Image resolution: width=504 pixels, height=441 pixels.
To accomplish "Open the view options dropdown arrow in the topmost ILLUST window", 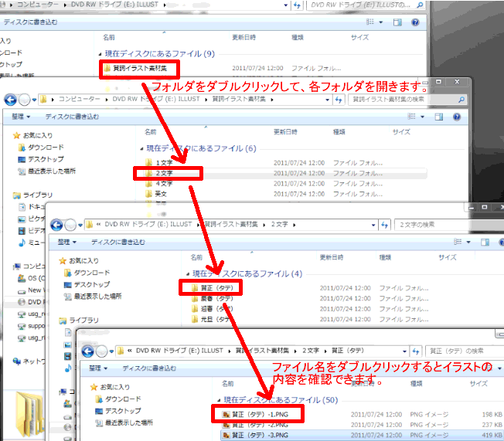I will click(x=381, y=22).
